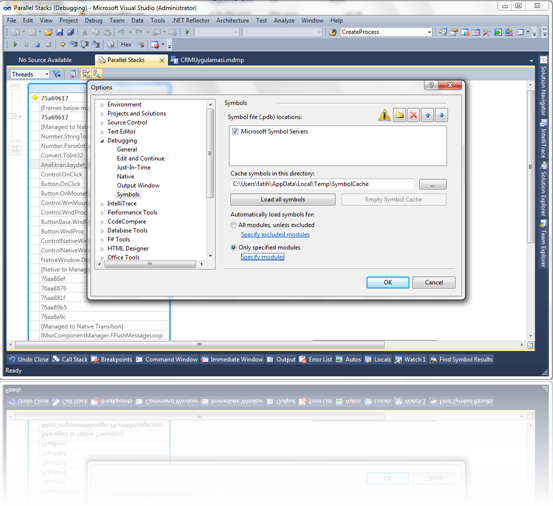Image resolution: width=553 pixels, height=506 pixels.
Task: Switch to the No Source Available tab
Action: point(45,60)
